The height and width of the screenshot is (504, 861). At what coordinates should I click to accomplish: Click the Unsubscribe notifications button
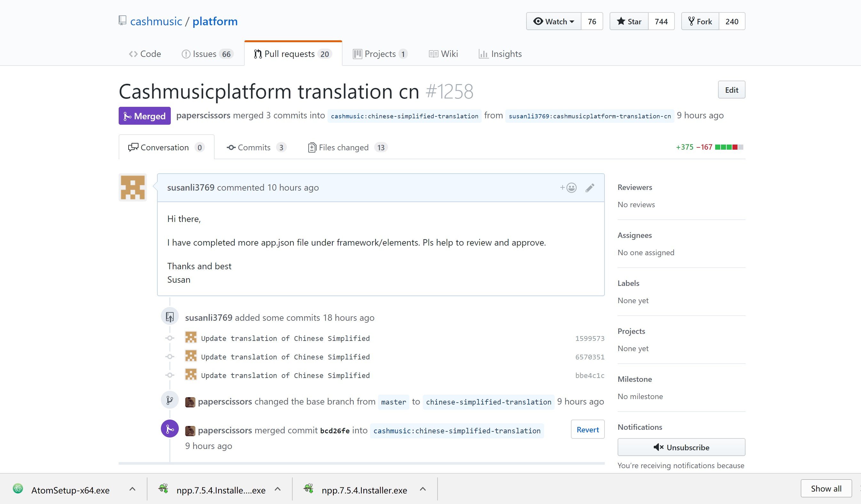click(x=681, y=447)
